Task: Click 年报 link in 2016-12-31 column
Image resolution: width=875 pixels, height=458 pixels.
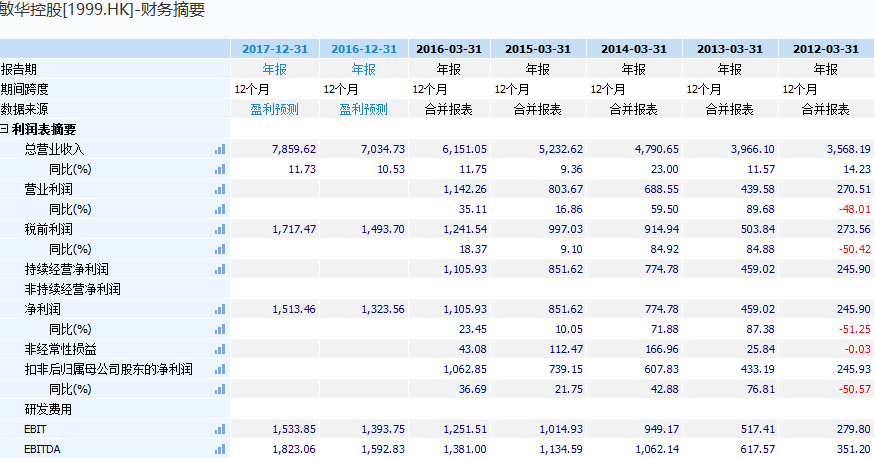Action: pos(363,69)
